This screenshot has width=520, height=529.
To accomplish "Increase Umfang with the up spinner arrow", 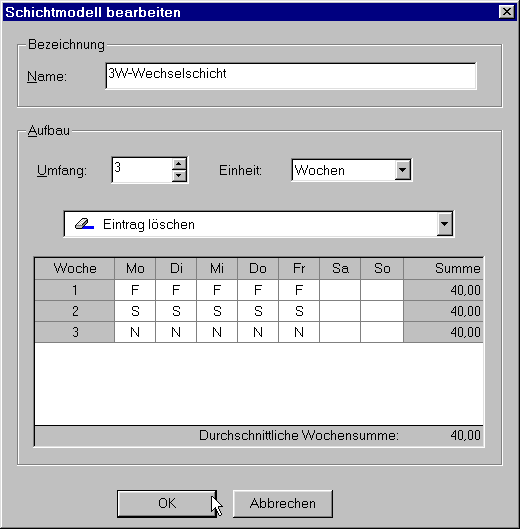I will click(179, 164).
